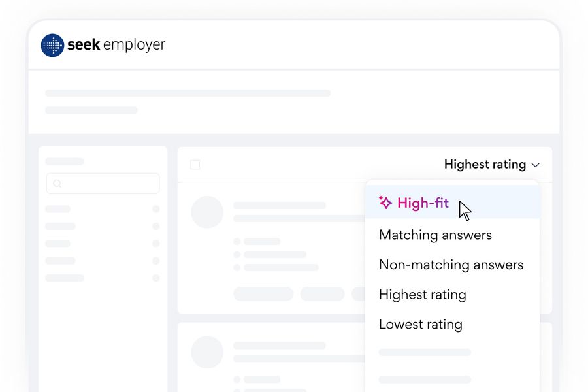Click the sparkle icon beside High-fit
This screenshot has width=588, height=392.
(385, 203)
